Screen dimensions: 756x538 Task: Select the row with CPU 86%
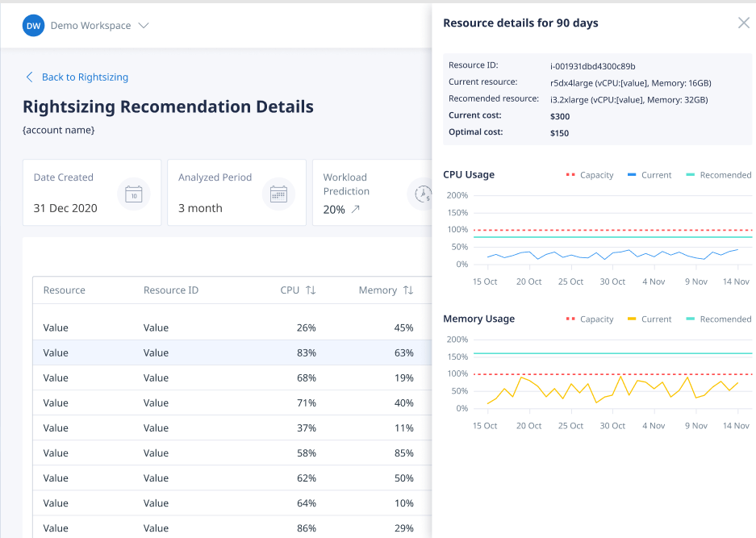tap(232, 528)
